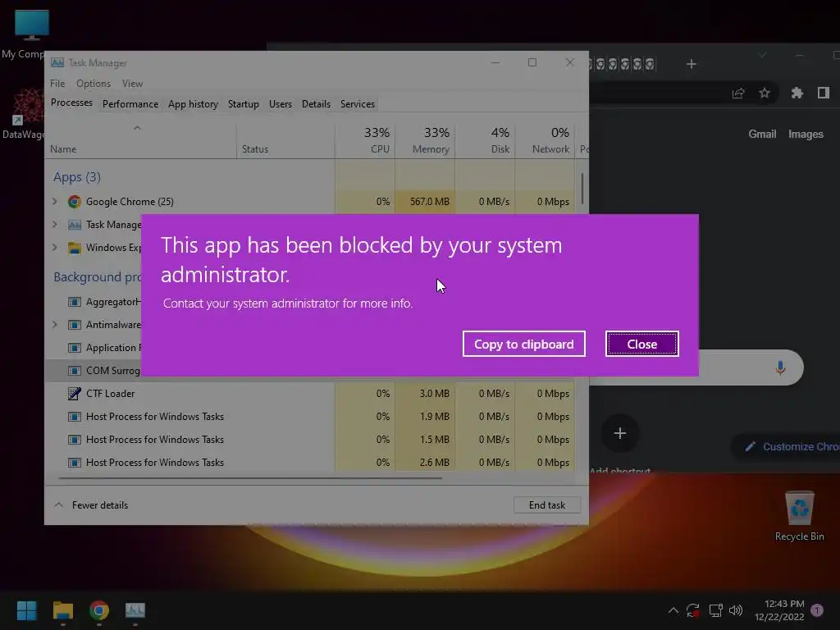Click the volume speaker tray icon
The height and width of the screenshot is (630, 840).
coord(736,609)
